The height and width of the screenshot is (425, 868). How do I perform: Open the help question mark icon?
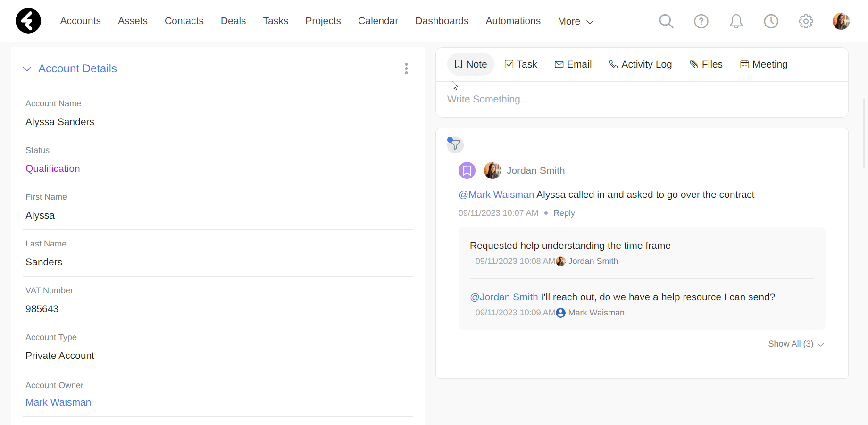(x=701, y=21)
